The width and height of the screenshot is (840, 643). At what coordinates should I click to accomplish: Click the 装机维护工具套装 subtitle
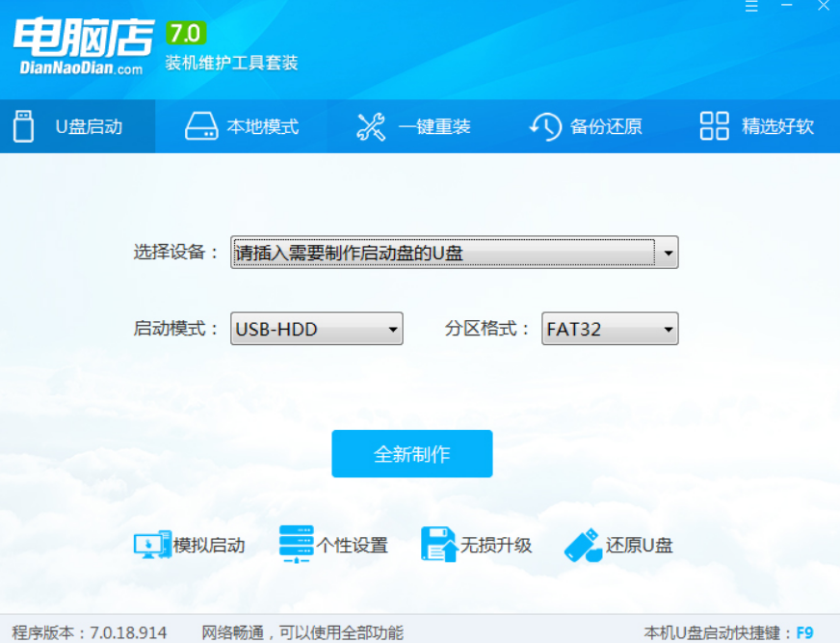pyautogui.click(x=231, y=63)
